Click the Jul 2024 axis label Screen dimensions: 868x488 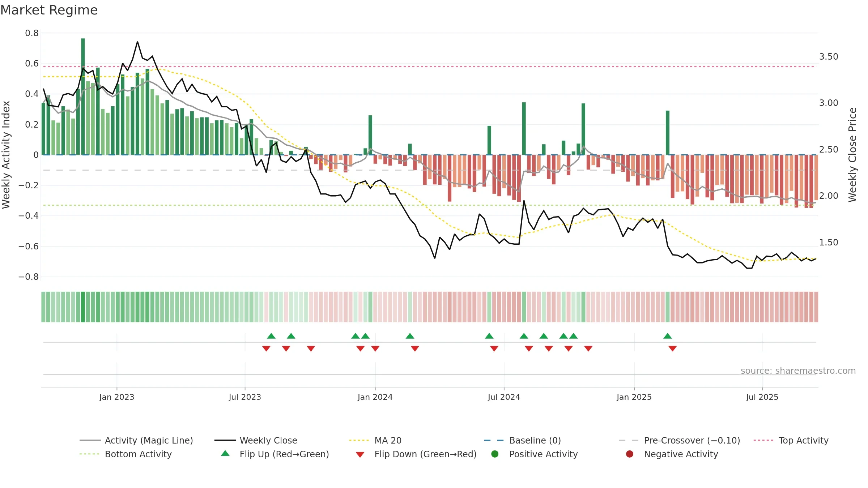tap(504, 397)
